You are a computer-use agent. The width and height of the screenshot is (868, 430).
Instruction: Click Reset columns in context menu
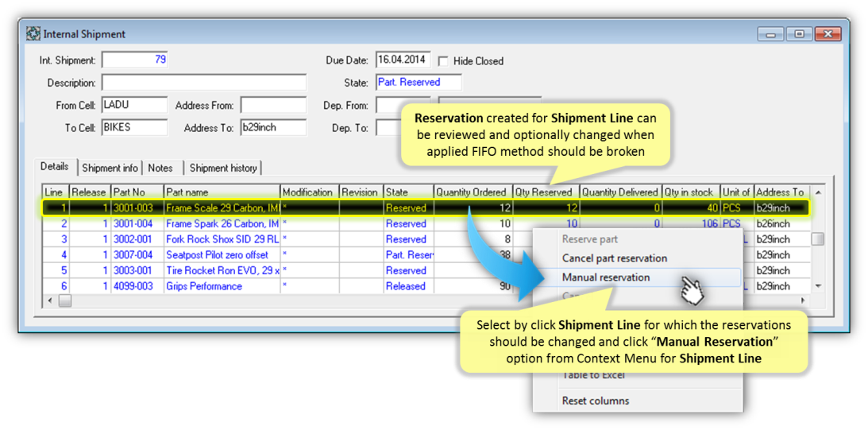[x=595, y=401]
